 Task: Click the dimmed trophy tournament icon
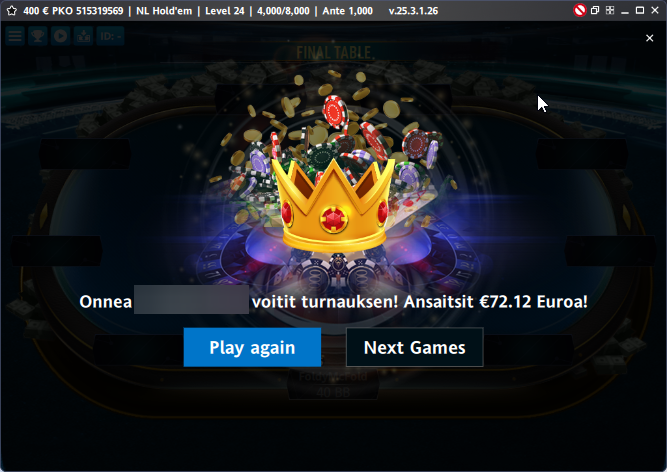coord(37,36)
